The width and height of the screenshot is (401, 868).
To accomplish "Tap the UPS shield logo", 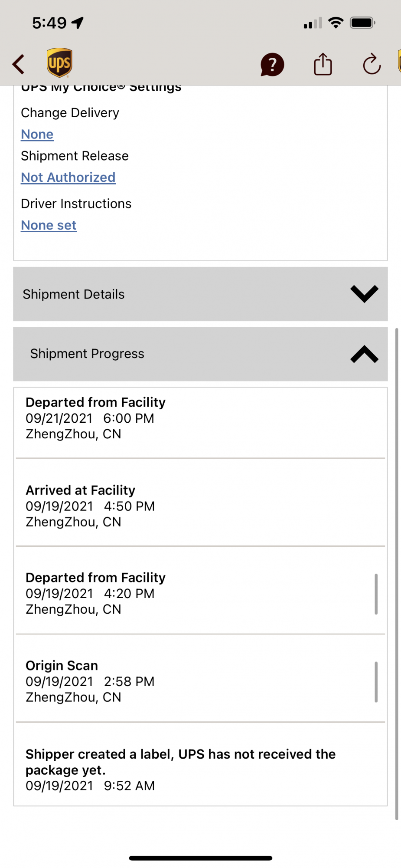I will (x=59, y=63).
